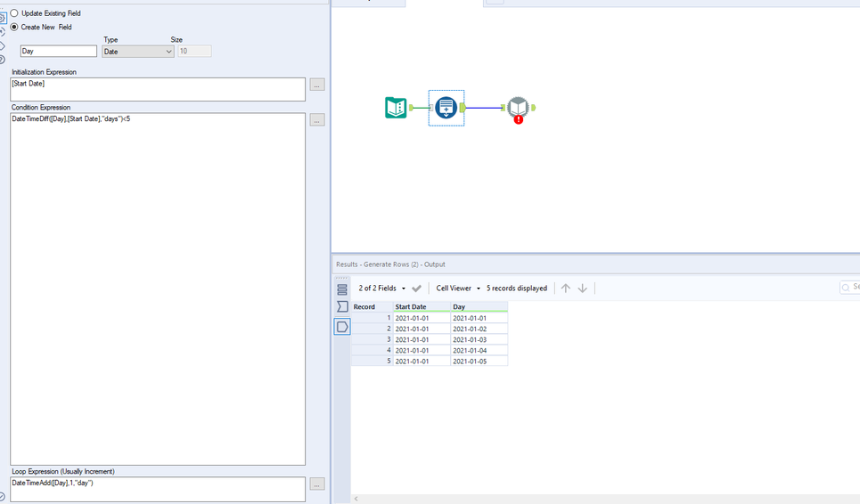Edit the new field name Day
This screenshot has height=504, width=860.
coord(59,51)
